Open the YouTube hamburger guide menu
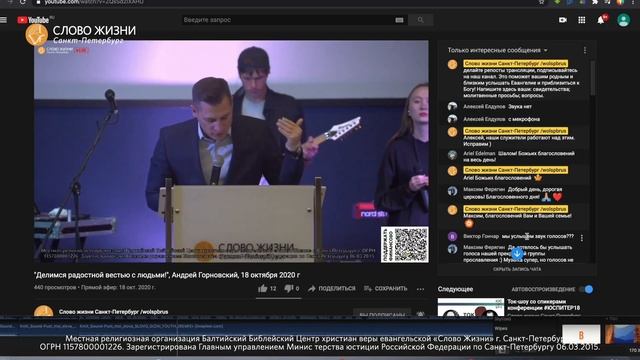 click(4, 20)
